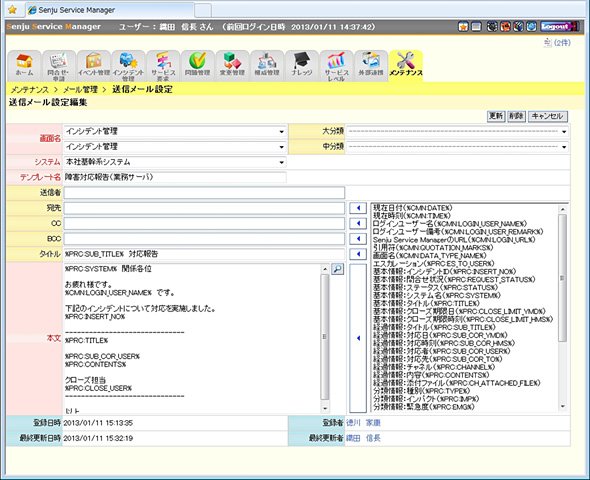
Task: Insert variable into 宛先 with arrow button
Action: point(358,208)
